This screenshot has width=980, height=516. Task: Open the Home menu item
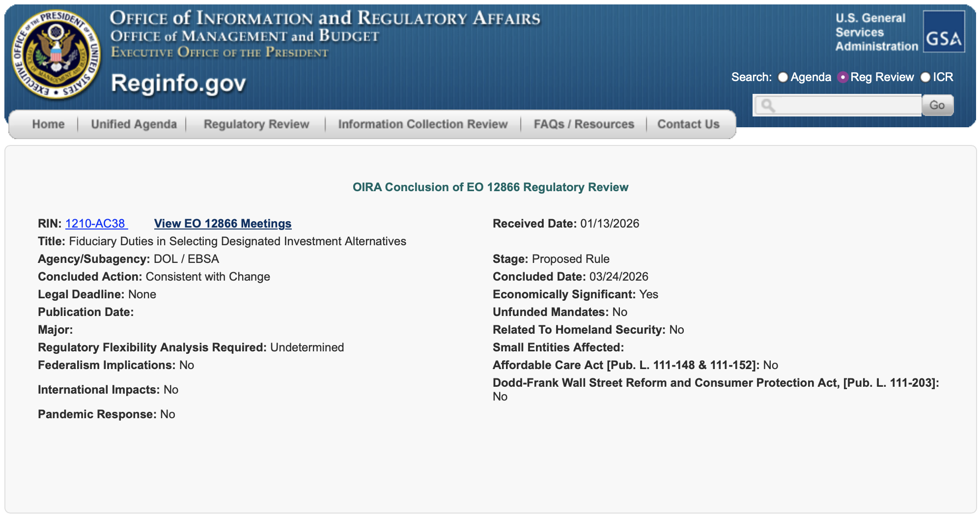click(48, 124)
